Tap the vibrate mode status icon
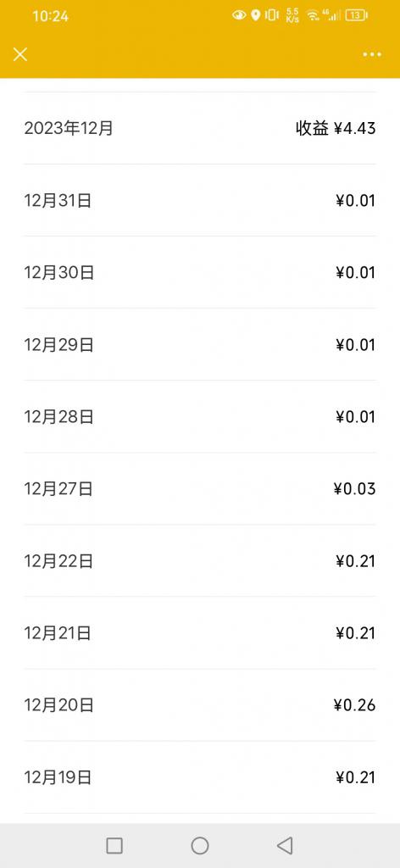Image resolution: width=400 pixels, height=868 pixels. pos(272,15)
